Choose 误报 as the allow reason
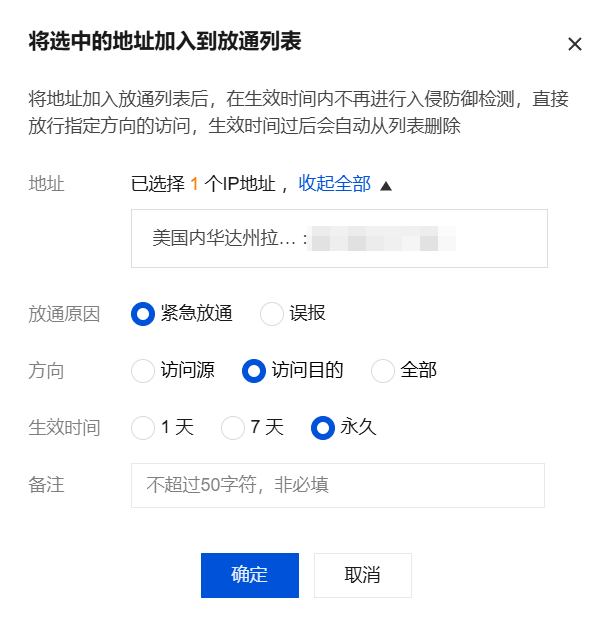Image resolution: width=608 pixels, height=627 pixels. coord(272,314)
